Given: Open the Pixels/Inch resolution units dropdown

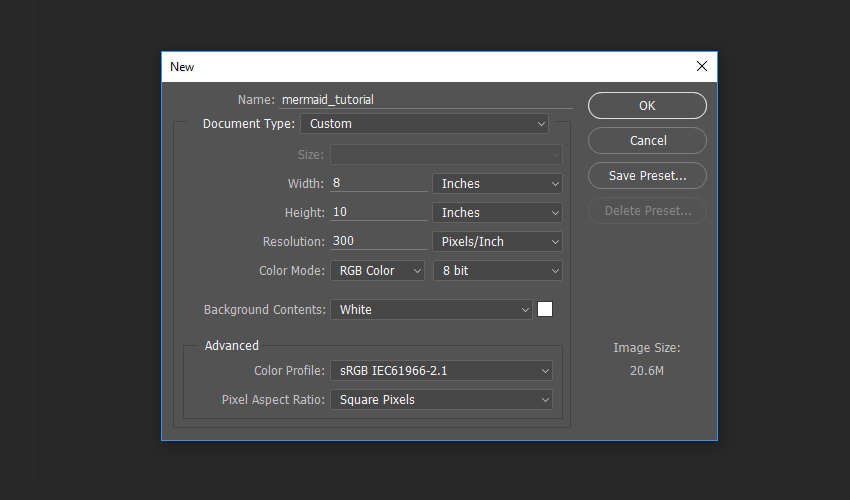Looking at the screenshot, I should tap(497, 241).
